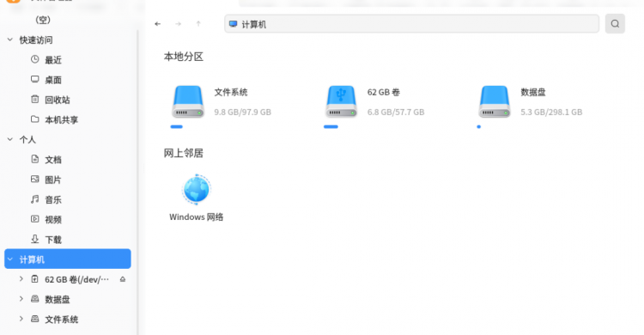Select 62 GB 卷(/dev/… in the sidebar
This screenshot has height=335, width=644.
pyautogui.click(x=76, y=279)
